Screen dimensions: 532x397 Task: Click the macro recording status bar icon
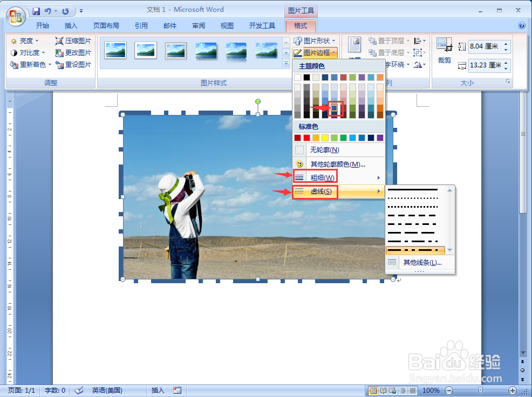[177, 391]
